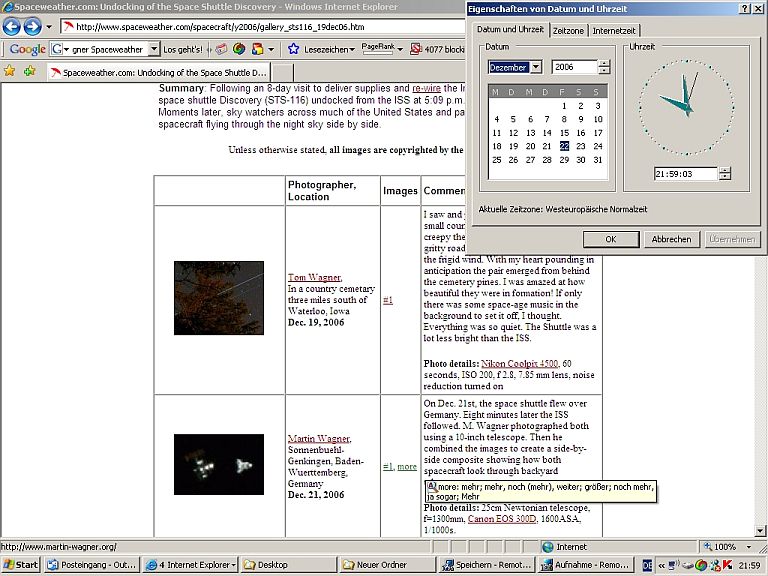This screenshot has height=576, width=768.
Task: Click the Add to Favorites icon
Action: (x=30, y=71)
